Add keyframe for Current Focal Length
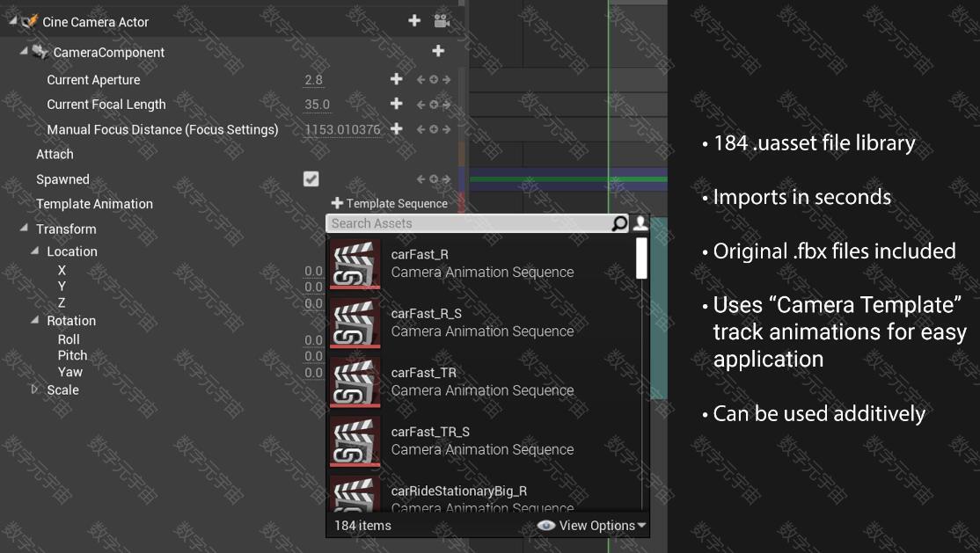Image resolution: width=980 pixels, height=553 pixels. (x=396, y=104)
